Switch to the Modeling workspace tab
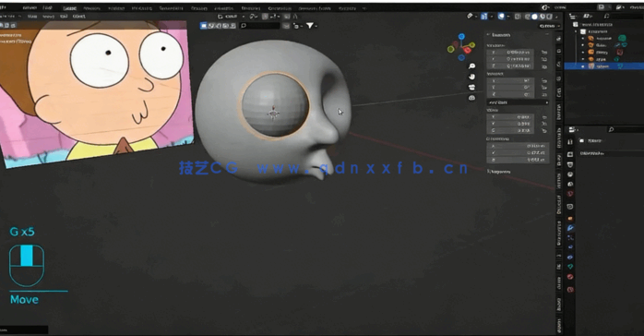Screen dimensions: 644x336 pyautogui.click(x=91, y=8)
